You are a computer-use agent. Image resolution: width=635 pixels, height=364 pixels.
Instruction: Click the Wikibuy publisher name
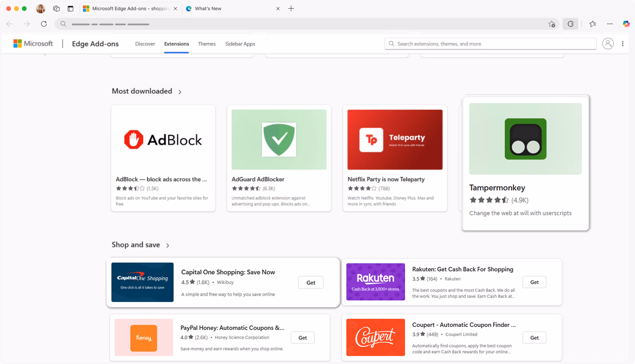point(225,282)
